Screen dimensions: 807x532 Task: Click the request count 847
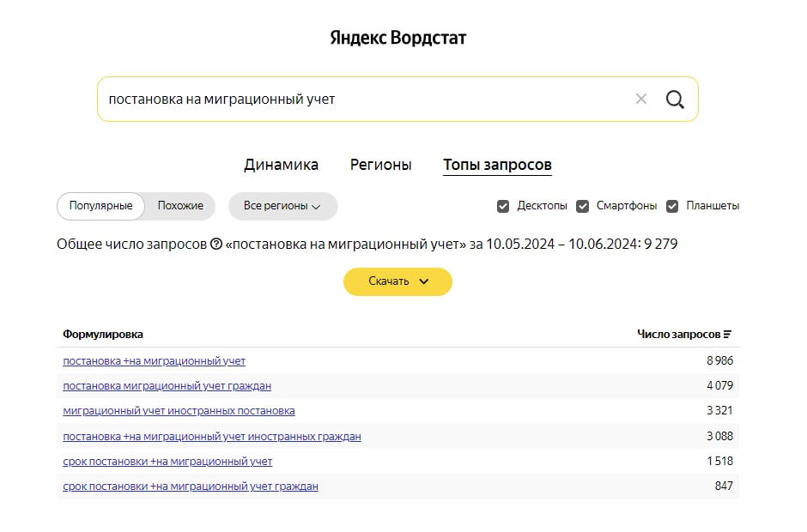click(x=724, y=486)
